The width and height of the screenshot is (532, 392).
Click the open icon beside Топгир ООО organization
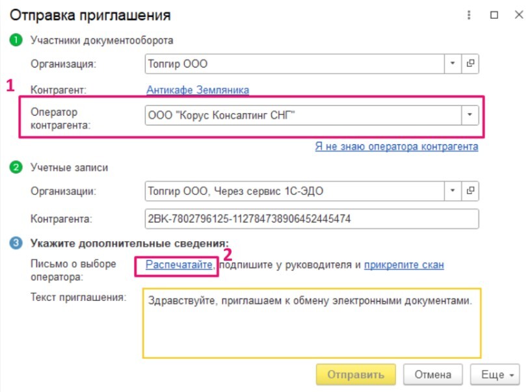[x=470, y=64]
